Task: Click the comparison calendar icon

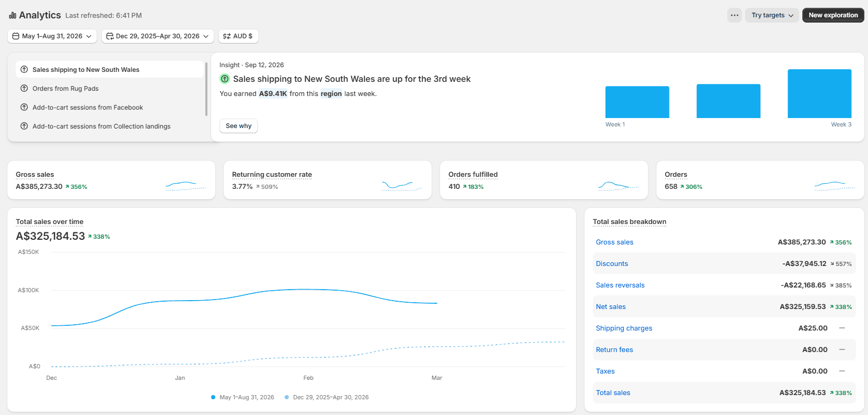Action: 110,36
